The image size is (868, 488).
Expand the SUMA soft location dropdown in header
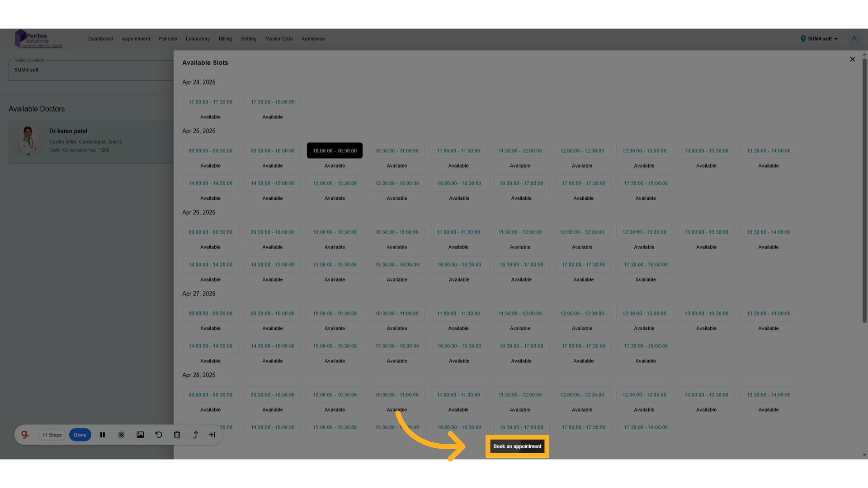click(820, 39)
